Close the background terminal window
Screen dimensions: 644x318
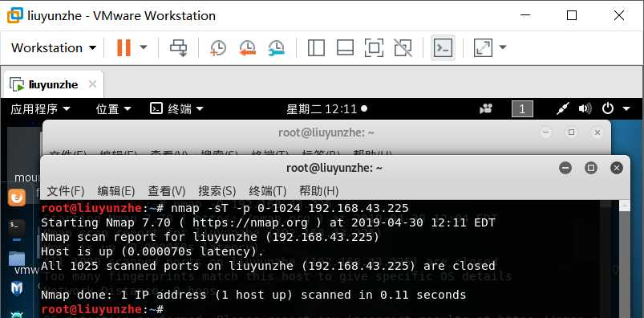[x=597, y=132]
